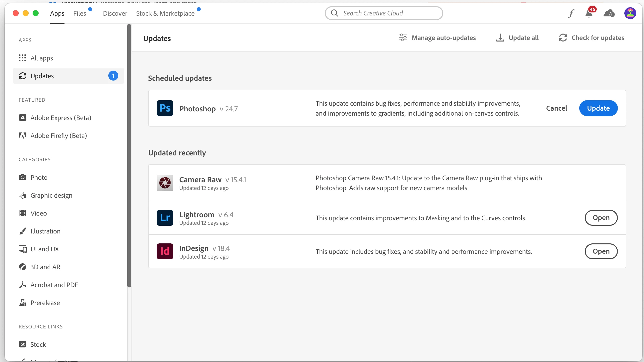Click the Lightroom app icon
The image size is (644, 362).
click(x=165, y=218)
